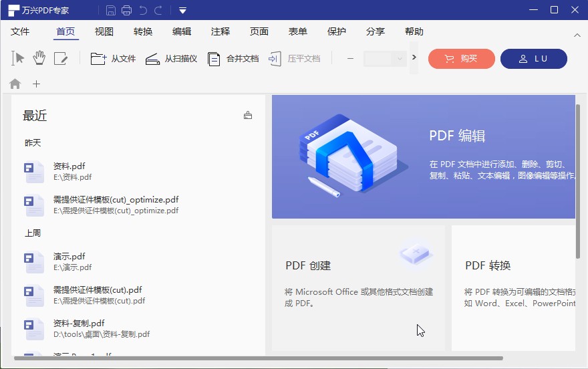The height and width of the screenshot is (369, 588).
Task: Open the 帮助 tab
Action: (414, 31)
